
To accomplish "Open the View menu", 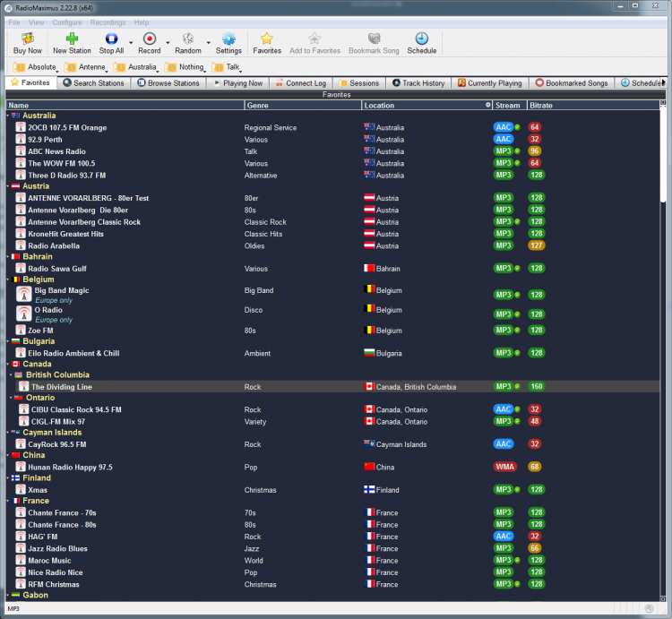I will point(36,22).
